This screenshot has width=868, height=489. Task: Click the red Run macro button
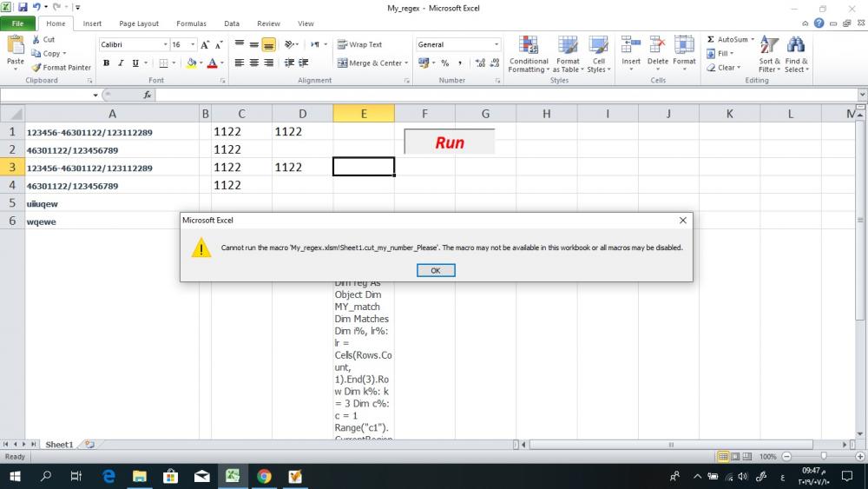[450, 142]
